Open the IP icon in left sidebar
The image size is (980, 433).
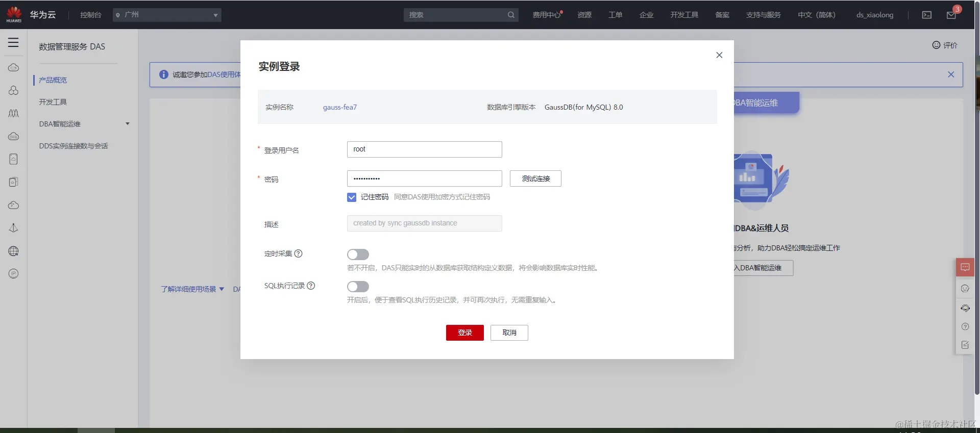[14, 274]
